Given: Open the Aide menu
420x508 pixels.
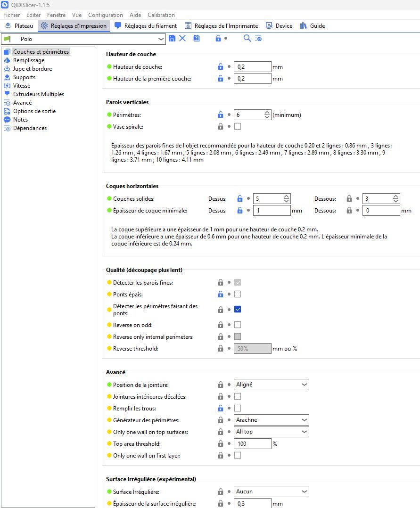Looking at the screenshot, I should pos(135,15).
